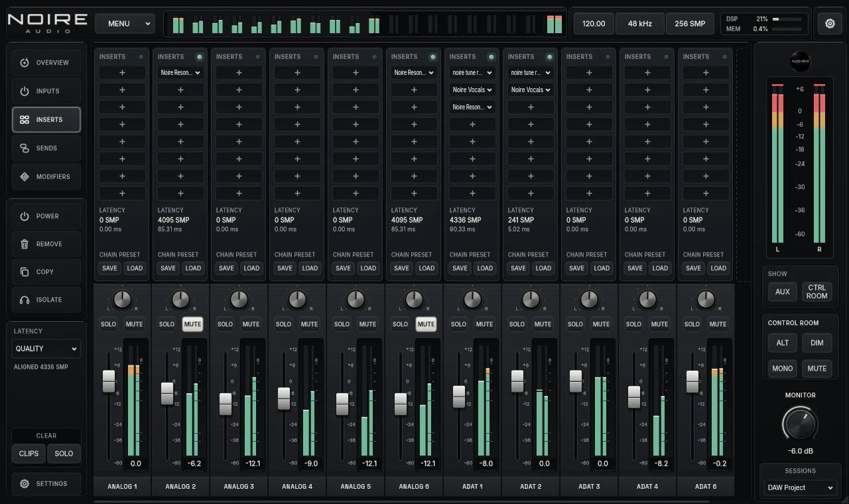849x504 pixels.
Task: Click the 120.00 tempo field
Action: click(x=594, y=23)
